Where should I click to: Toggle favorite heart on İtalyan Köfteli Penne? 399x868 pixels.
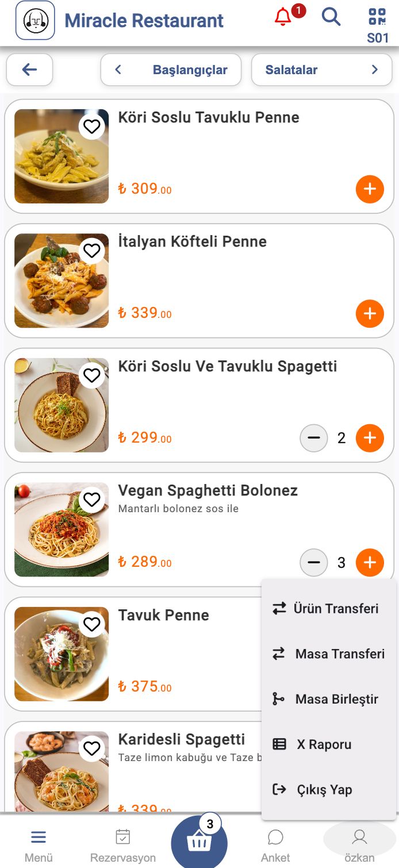(92, 251)
